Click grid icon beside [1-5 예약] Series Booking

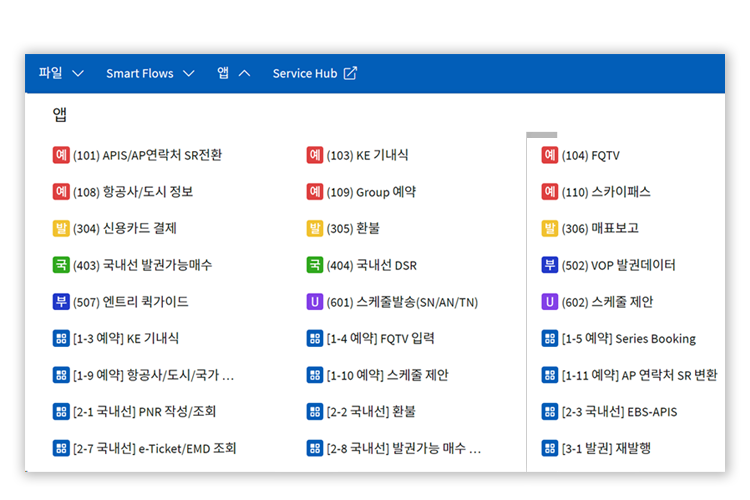(x=550, y=338)
